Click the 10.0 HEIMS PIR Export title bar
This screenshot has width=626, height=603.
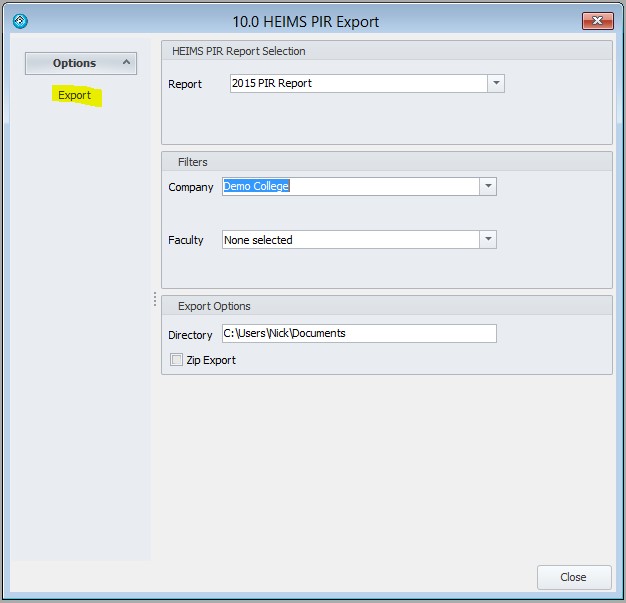305,21
